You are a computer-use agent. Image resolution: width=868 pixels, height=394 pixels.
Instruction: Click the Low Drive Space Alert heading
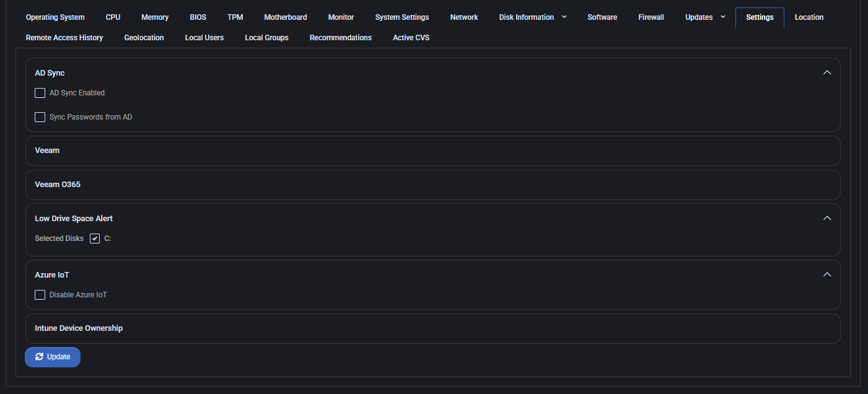click(74, 219)
